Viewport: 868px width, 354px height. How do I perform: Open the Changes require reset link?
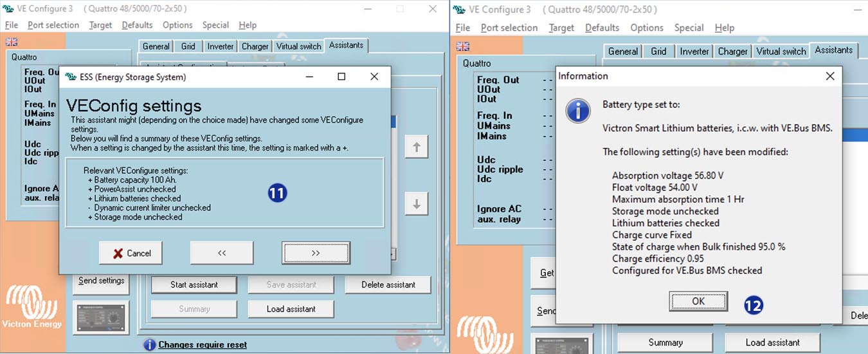[203, 345]
